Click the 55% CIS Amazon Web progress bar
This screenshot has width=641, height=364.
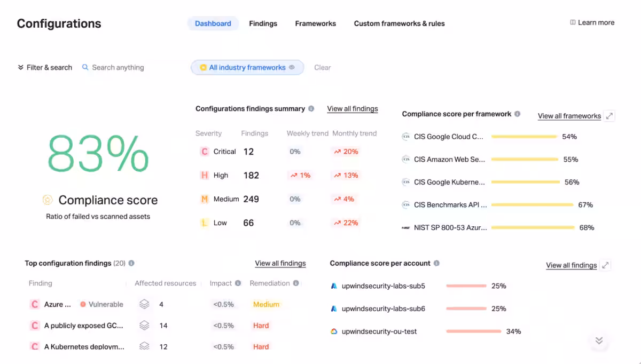click(x=525, y=160)
